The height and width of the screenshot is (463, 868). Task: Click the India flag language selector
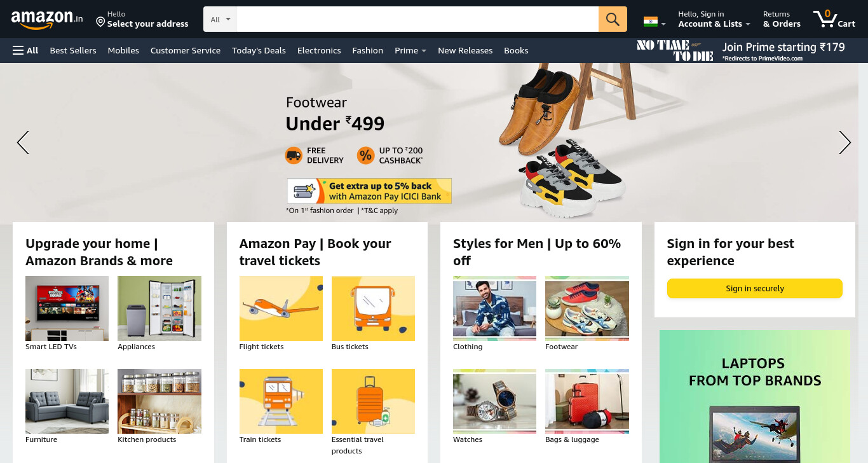pos(654,22)
